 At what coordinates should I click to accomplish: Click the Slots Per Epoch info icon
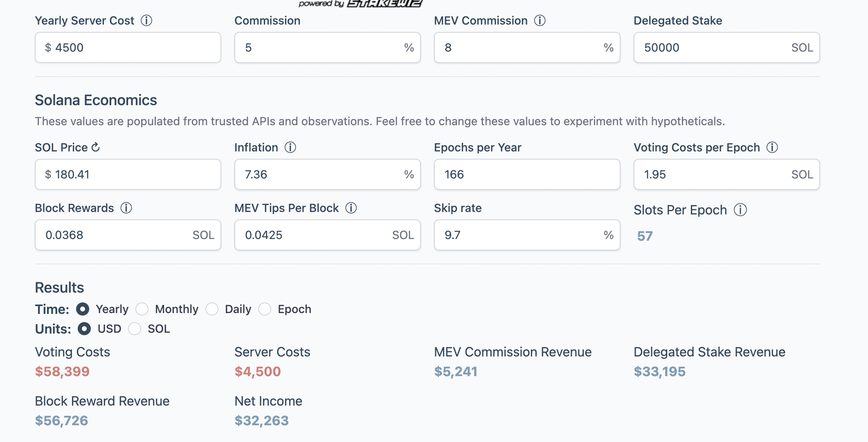pos(740,210)
